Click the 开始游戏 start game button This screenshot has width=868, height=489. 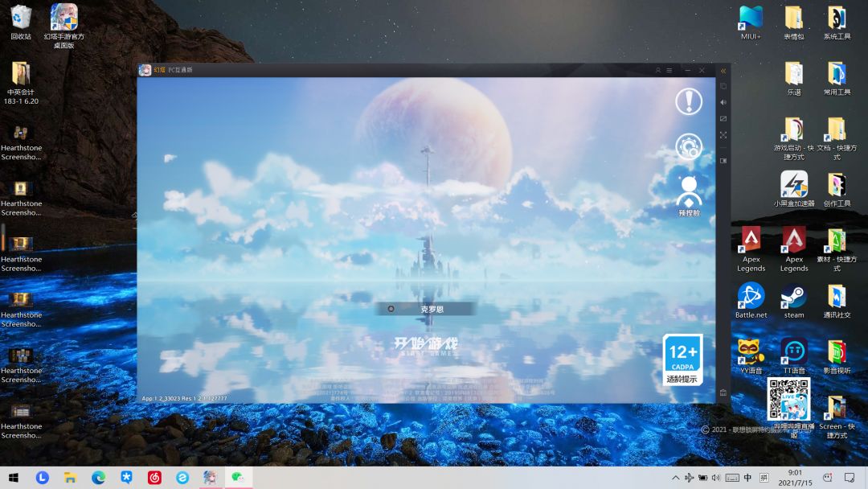[x=426, y=346]
